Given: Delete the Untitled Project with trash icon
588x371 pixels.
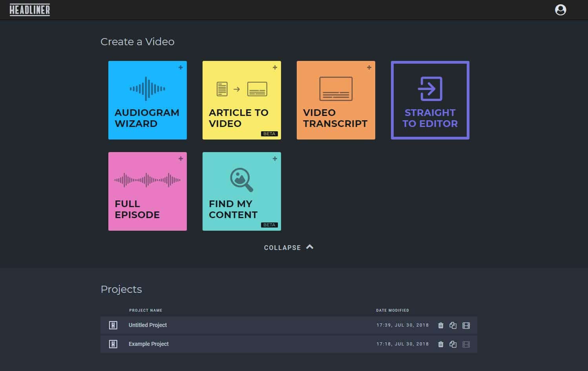Looking at the screenshot, I should [x=441, y=325].
